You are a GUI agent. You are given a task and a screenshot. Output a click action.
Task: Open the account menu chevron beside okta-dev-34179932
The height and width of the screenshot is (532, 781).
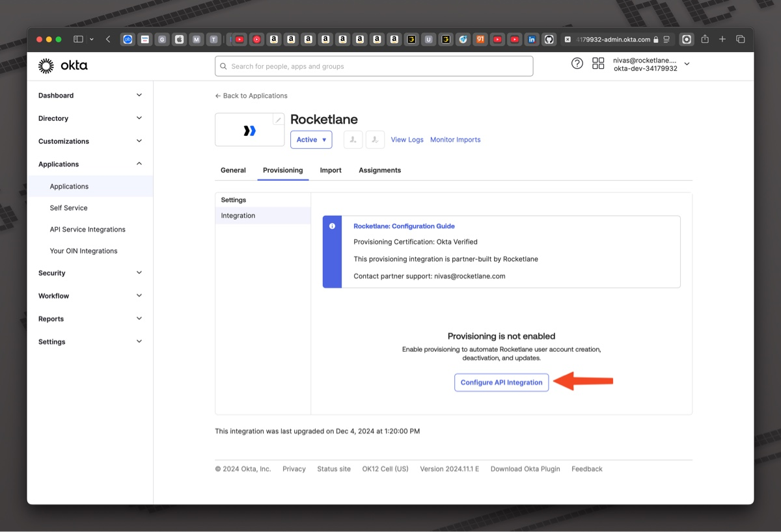point(687,64)
